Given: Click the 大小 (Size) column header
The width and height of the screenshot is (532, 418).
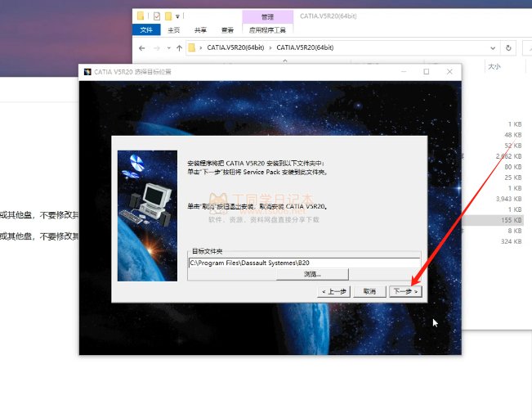Looking at the screenshot, I should pos(494,66).
